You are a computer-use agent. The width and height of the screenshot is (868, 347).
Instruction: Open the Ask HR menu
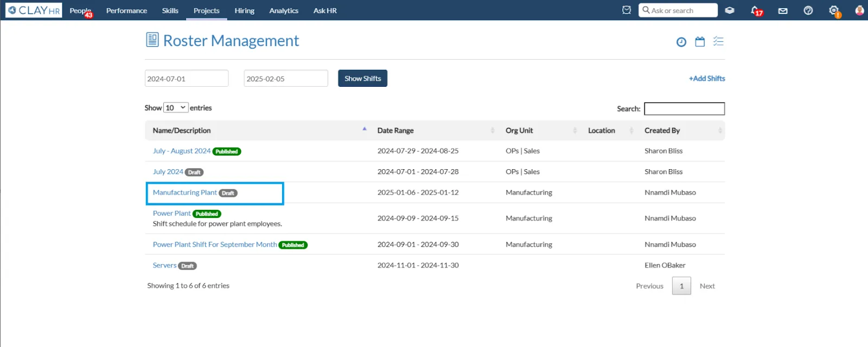[x=325, y=10]
